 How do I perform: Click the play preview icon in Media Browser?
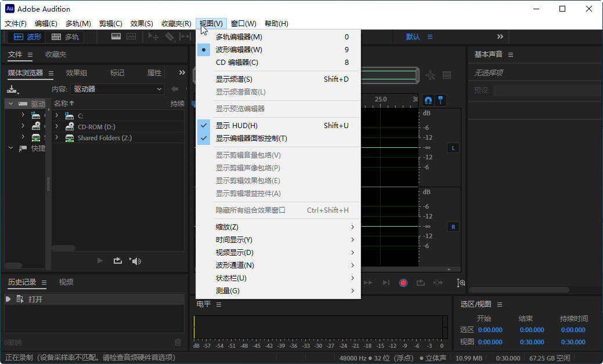100,261
